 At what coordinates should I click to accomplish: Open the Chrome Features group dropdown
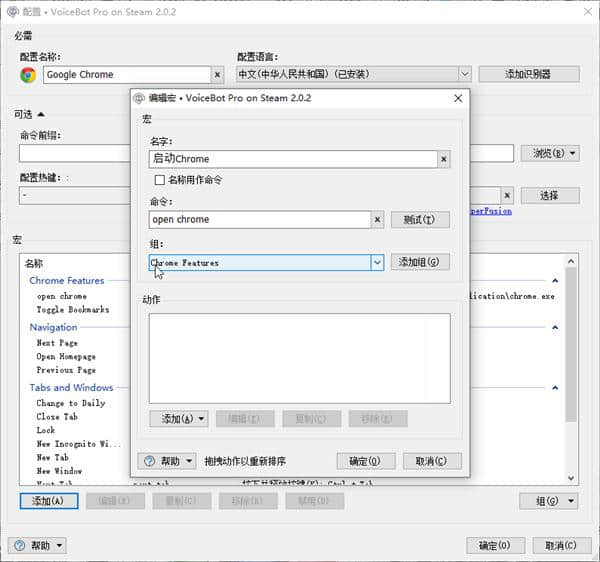(x=377, y=262)
